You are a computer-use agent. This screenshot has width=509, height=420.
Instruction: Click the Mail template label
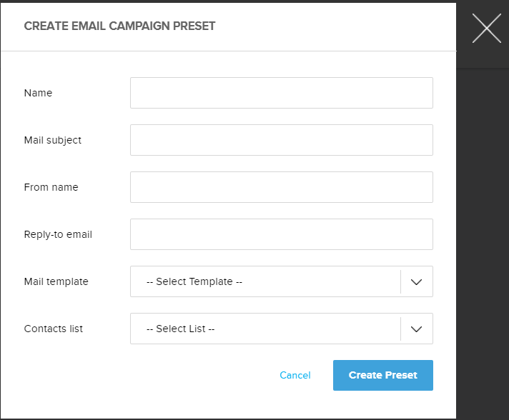[x=56, y=281]
